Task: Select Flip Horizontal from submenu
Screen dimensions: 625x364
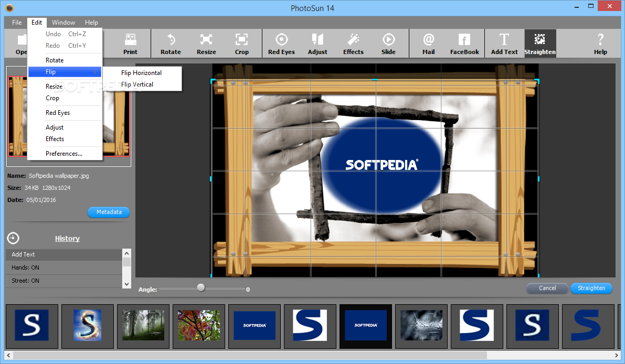Action: (x=142, y=73)
